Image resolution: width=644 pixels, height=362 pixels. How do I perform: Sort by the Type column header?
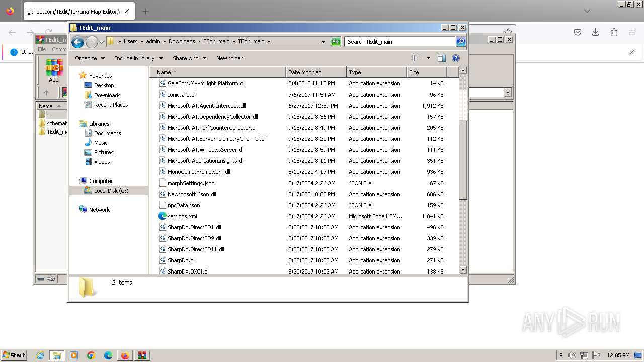(376, 72)
